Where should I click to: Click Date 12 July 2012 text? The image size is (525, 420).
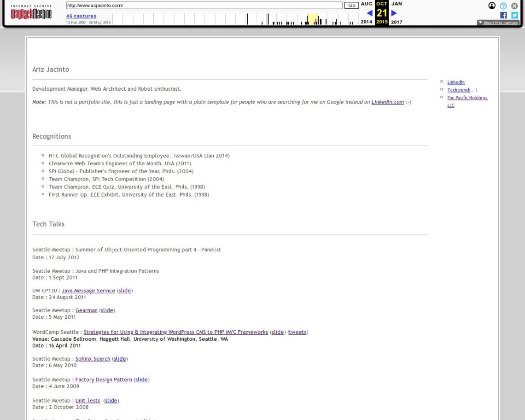click(56, 257)
